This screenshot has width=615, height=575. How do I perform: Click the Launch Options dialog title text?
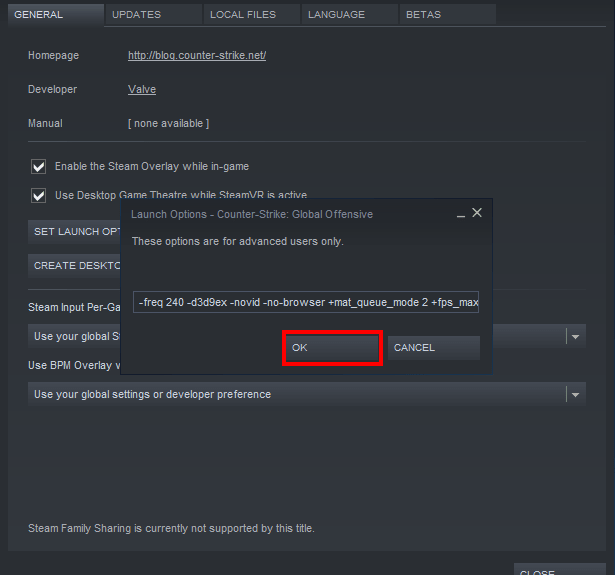click(252, 215)
